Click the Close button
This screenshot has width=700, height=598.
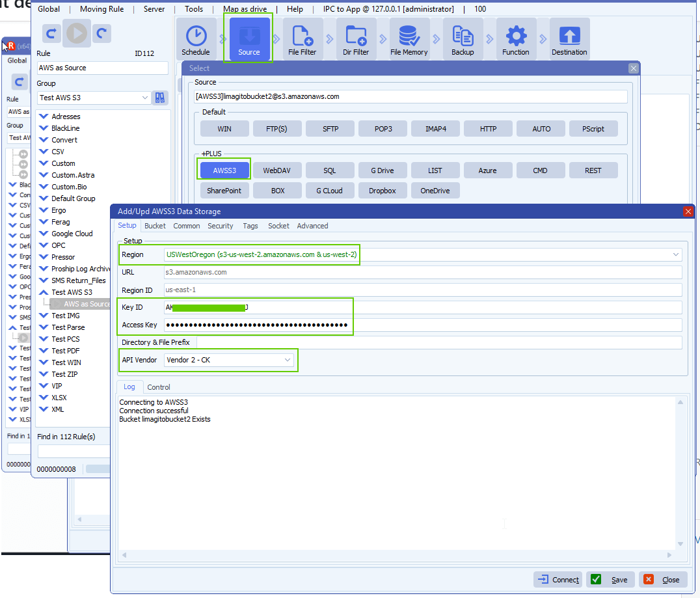tap(663, 580)
